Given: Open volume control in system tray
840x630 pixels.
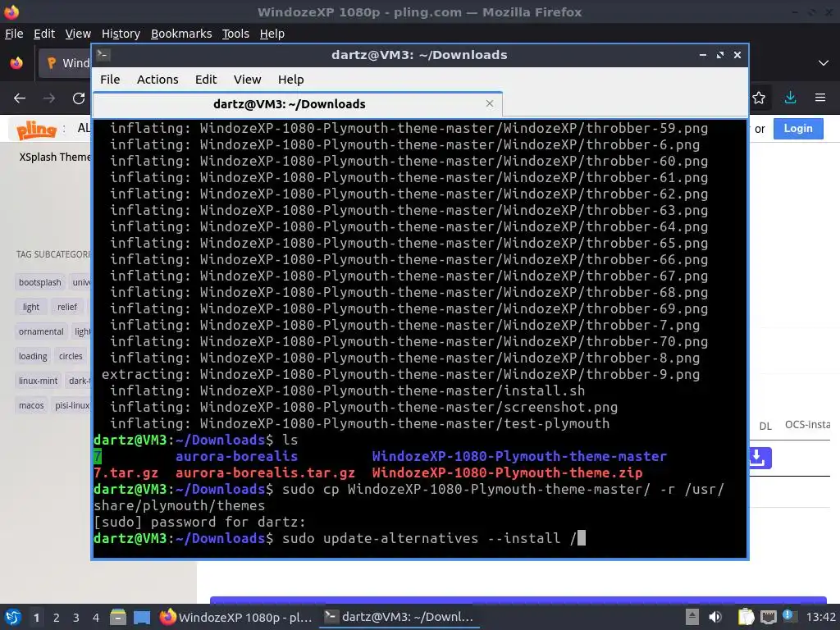Looking at the screenshot, I should coord(715,617).
